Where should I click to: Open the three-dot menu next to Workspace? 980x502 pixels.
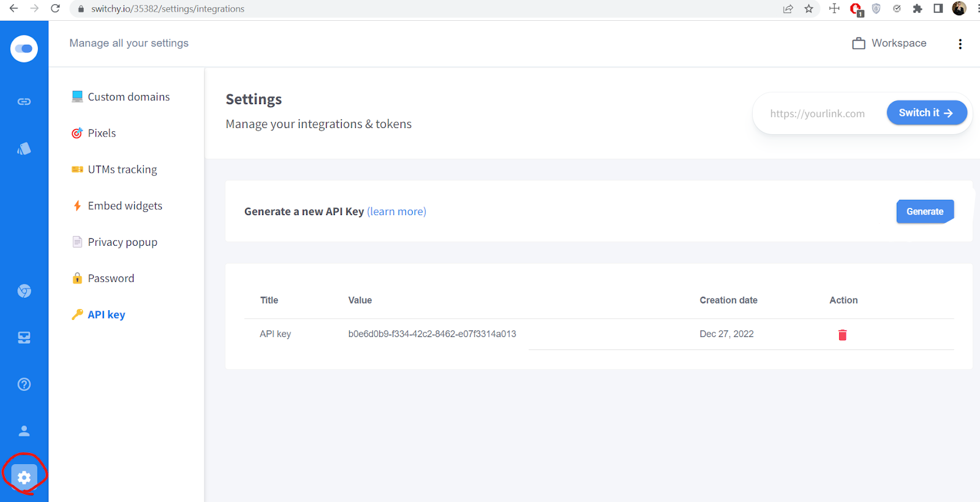(960, 44)
